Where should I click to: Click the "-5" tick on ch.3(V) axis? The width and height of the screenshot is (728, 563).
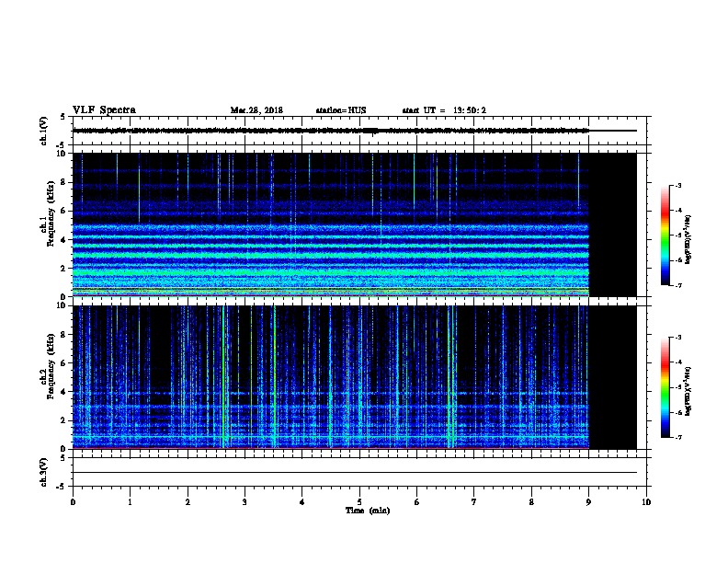pos(63,487)
